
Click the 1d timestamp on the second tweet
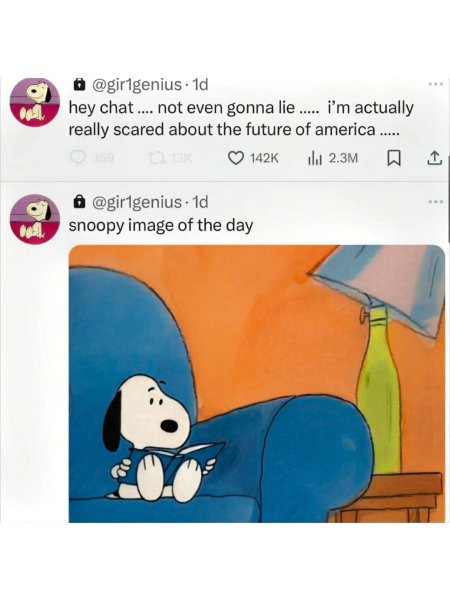(x=200, y=201)
